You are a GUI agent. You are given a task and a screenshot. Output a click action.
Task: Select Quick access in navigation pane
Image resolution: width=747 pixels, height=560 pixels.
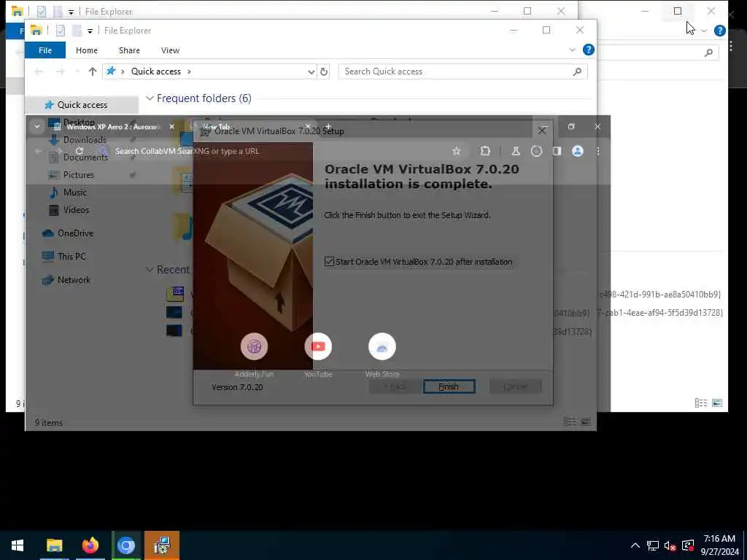(x=82, y=105)
